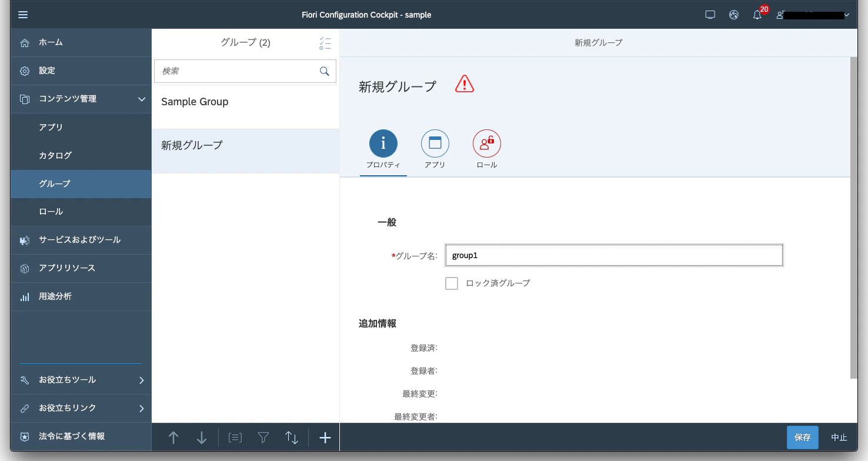Click the multi-select checklist icon
This screenshot has width=868, height=461.
point(325,43)
